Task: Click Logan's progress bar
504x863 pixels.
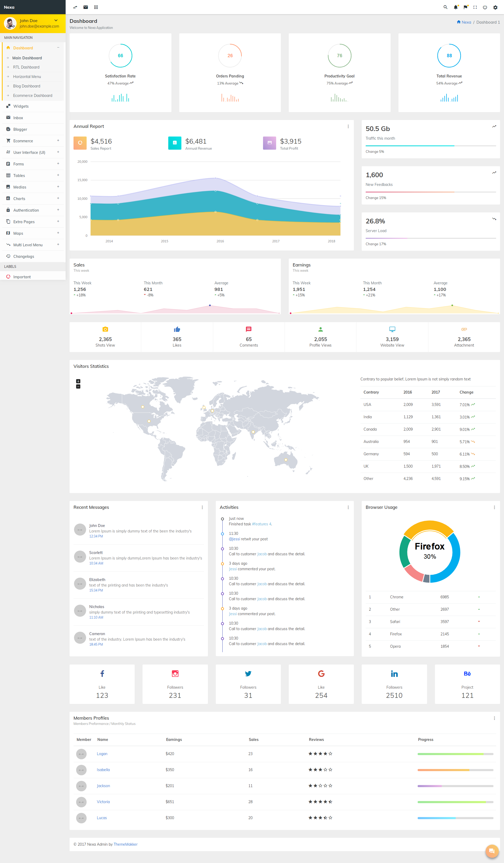Action: (455, 754)
